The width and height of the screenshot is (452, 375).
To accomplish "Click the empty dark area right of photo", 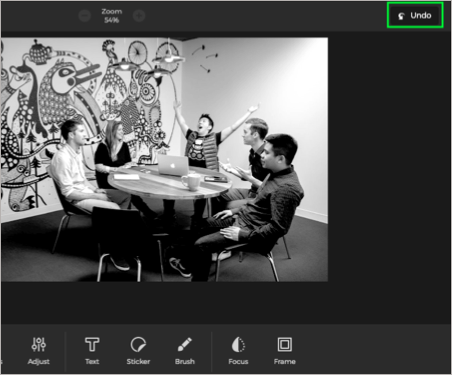I will tap(389, 177).
